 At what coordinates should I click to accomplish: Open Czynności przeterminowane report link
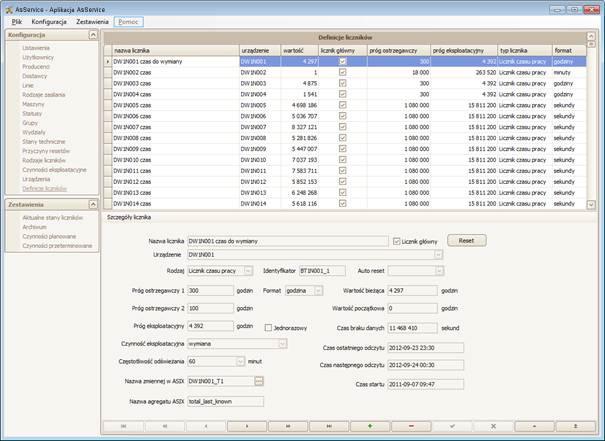coord(57,246)
